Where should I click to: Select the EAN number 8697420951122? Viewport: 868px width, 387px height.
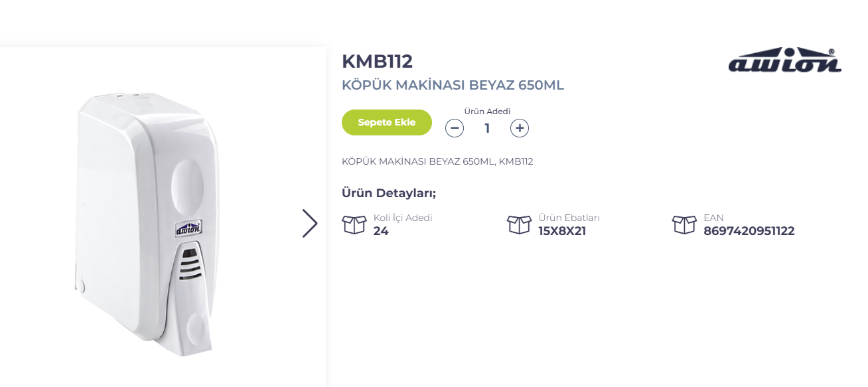pos(749,231)
